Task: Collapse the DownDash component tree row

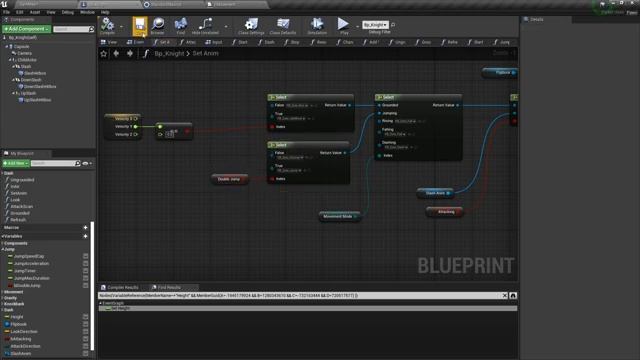Action: (13, 80)
